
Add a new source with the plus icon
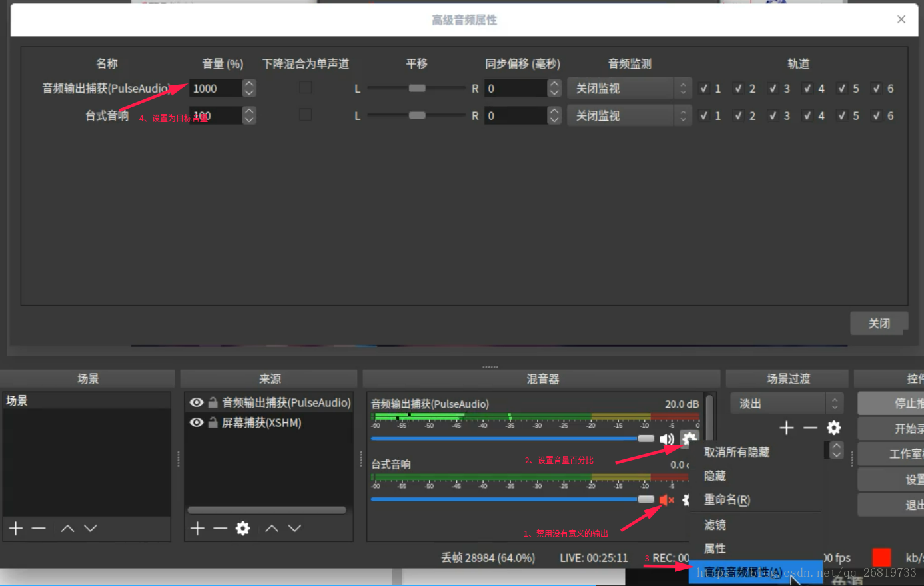point(197,528)
